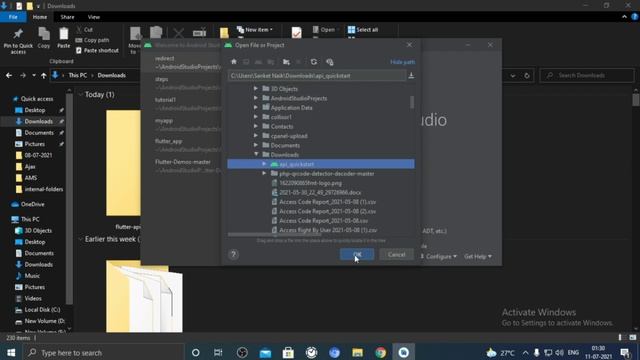Viewport: 640px width, 360px height.
Task: Open Microsoft Store from taskbar
Action: (288, 352)
